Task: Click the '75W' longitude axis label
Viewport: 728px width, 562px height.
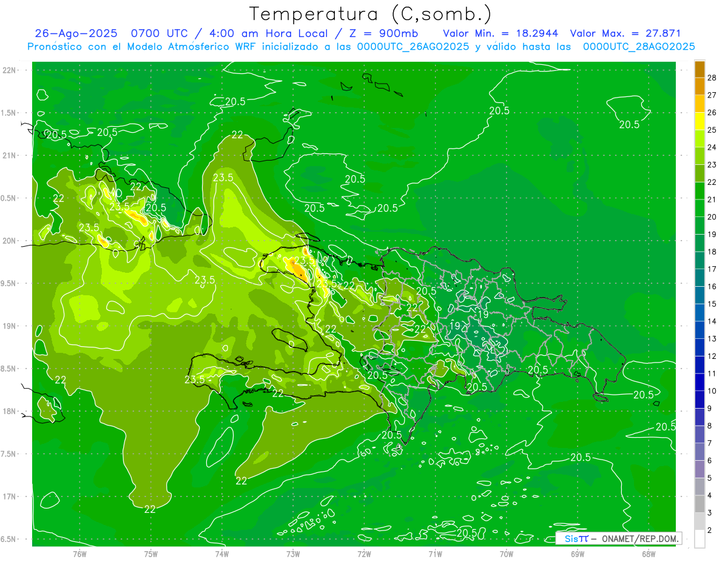Action: [151, 554]
